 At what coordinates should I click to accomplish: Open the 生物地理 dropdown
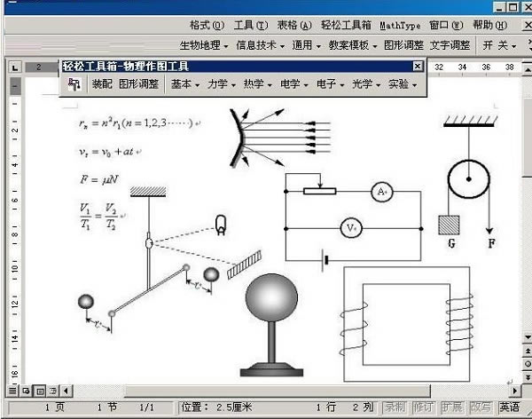click(x=204, y=45)
